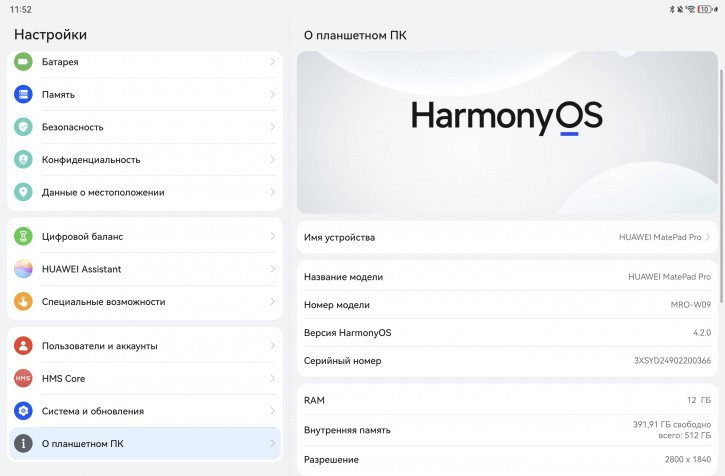Tap the Настройки heading
Screen dimensions: 725x476
[x=50, y=35]
